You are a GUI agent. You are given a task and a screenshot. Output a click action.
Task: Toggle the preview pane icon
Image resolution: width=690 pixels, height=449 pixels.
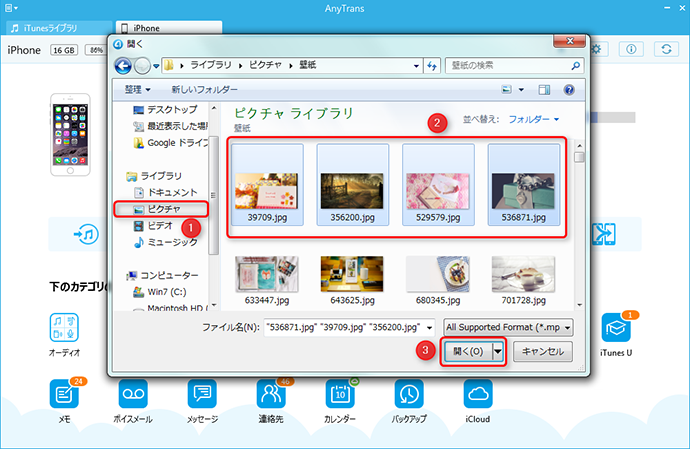tap(544, 90)
